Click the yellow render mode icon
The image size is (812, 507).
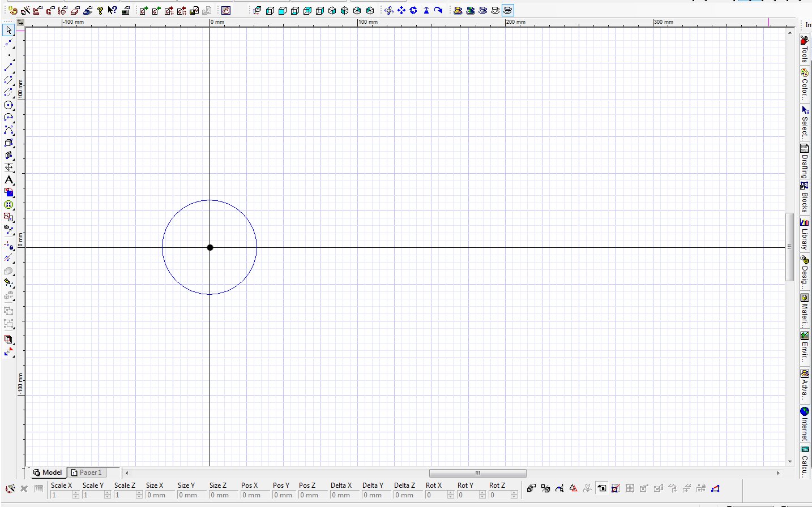click(x=458, y=10)
